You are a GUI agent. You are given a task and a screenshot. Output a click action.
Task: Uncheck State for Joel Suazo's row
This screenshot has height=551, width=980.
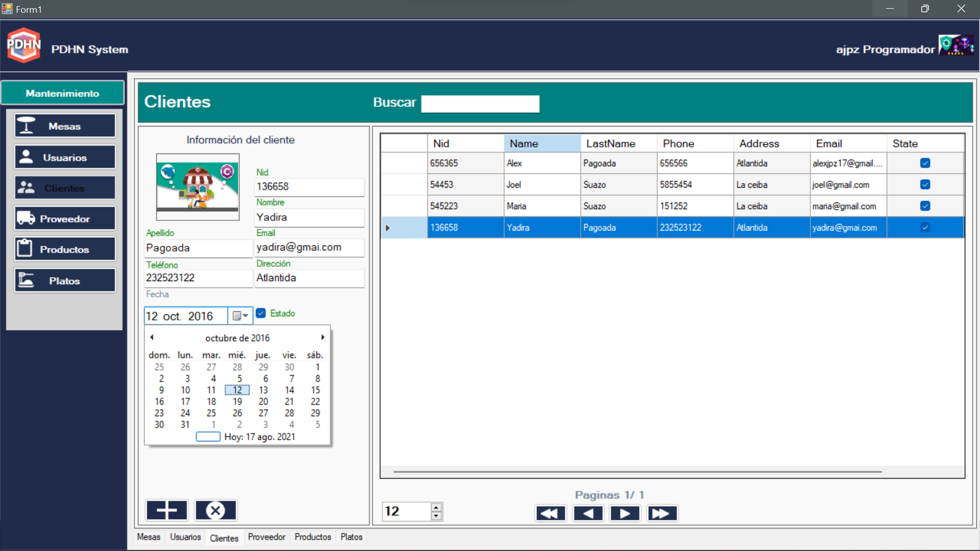click(x=925, y=184)
